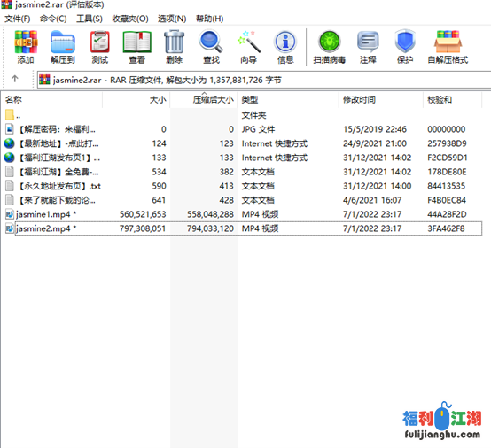Click the 删除 (Delete) trash icon
491x448 pixels.
174,47
